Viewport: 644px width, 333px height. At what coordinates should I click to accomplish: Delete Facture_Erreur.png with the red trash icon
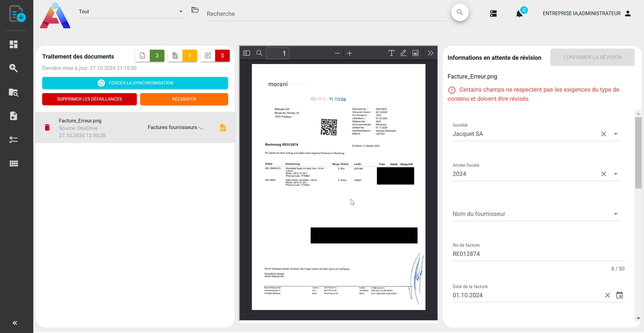[47, 128]
